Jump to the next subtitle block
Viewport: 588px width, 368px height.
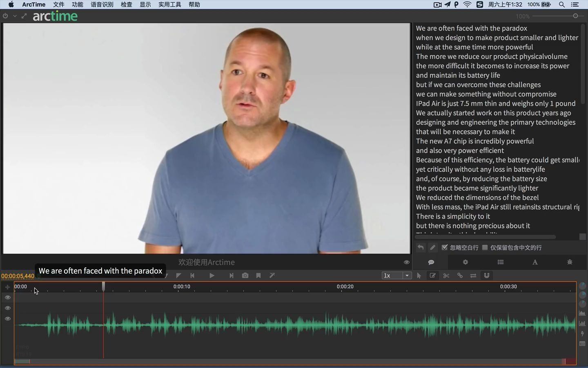point(231,276)
